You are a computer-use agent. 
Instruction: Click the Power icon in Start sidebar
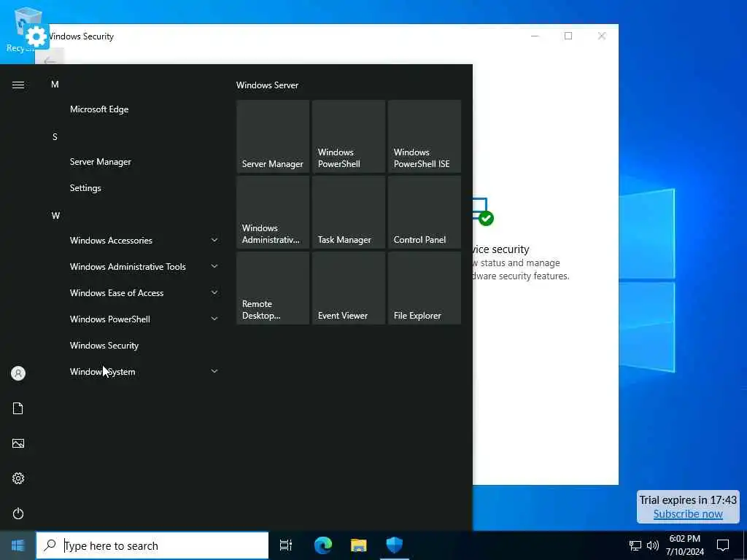(18, 513)
